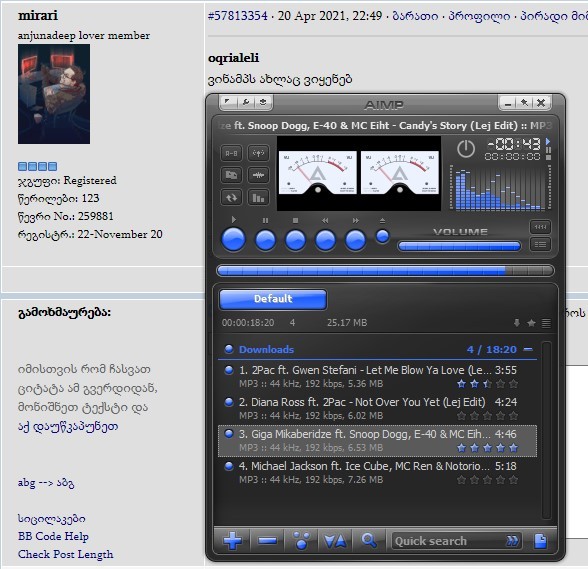Click the quick search go arrows

[512, 540]
